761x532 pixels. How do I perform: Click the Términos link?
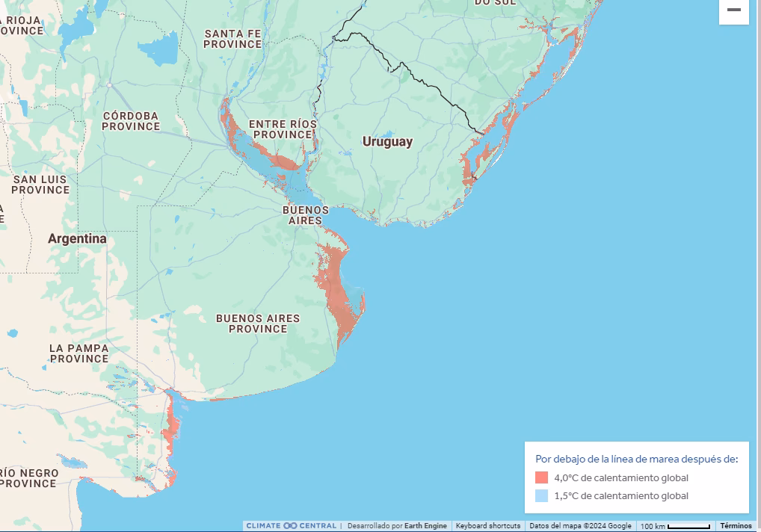pos(736,526)
